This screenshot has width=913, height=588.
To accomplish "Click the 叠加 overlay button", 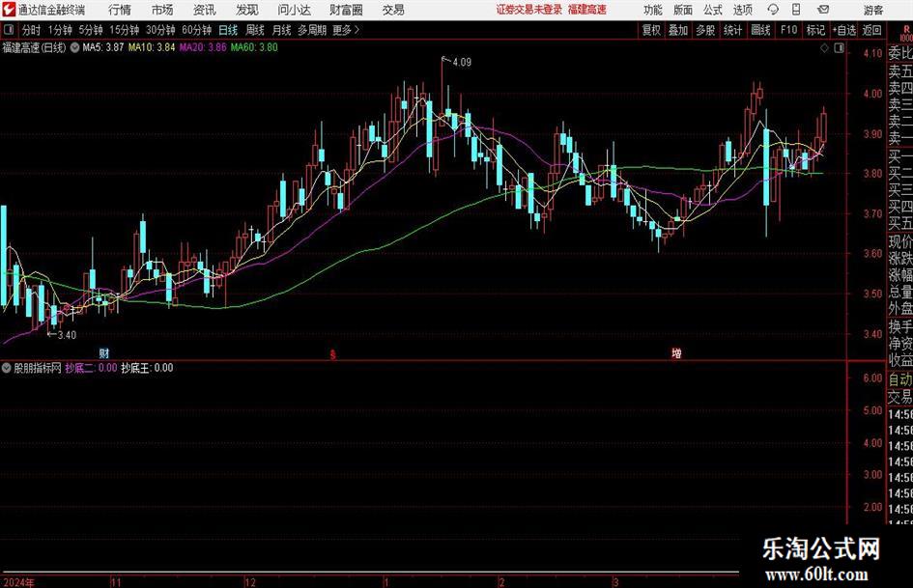I will (678, 30).
